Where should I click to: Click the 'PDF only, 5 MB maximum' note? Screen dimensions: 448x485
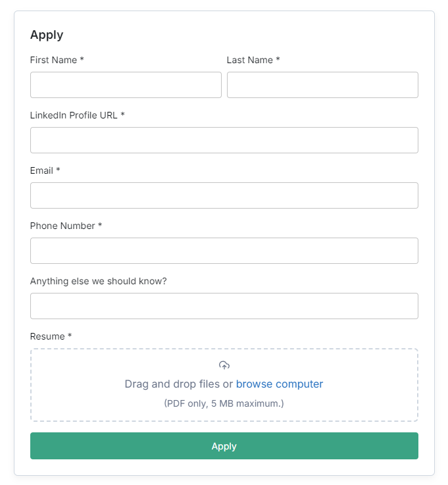click(x=224, y=403)
